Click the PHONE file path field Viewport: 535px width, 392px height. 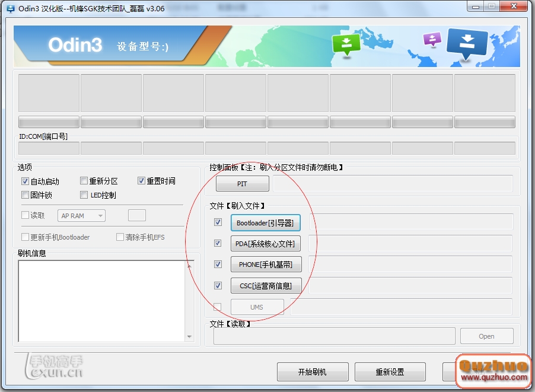pyautogui.click(x=410, y=264)
